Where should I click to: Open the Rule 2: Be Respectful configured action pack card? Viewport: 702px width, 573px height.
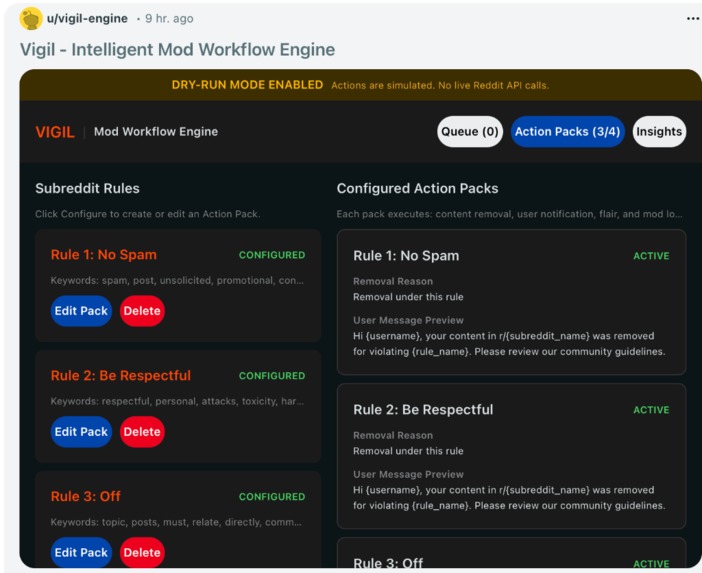pos(511,456)
